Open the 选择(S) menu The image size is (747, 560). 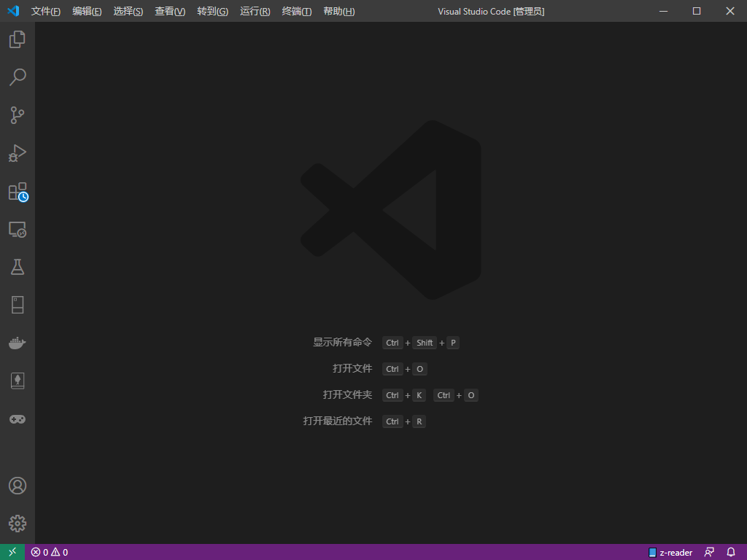point(128,11)
